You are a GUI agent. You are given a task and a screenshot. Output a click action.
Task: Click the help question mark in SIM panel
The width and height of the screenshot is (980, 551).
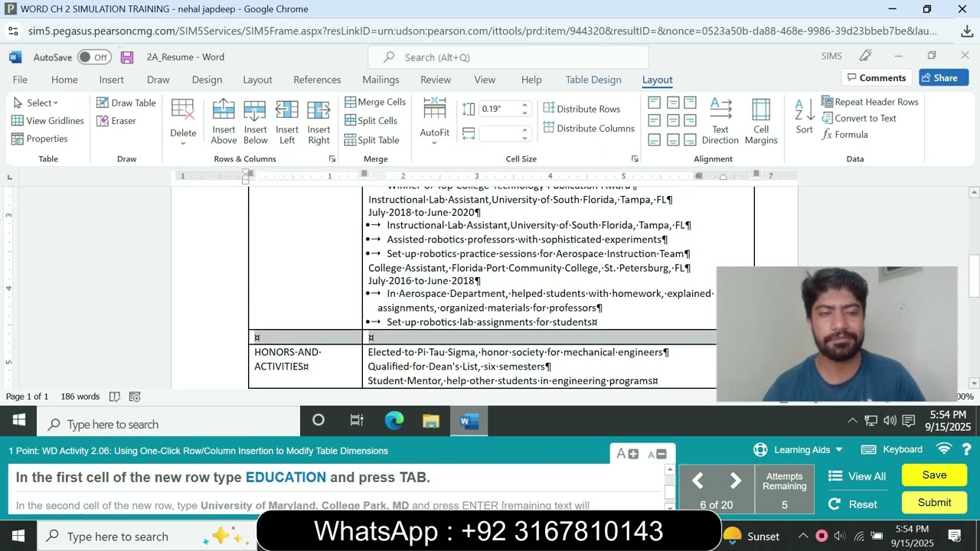click(966, 450)
